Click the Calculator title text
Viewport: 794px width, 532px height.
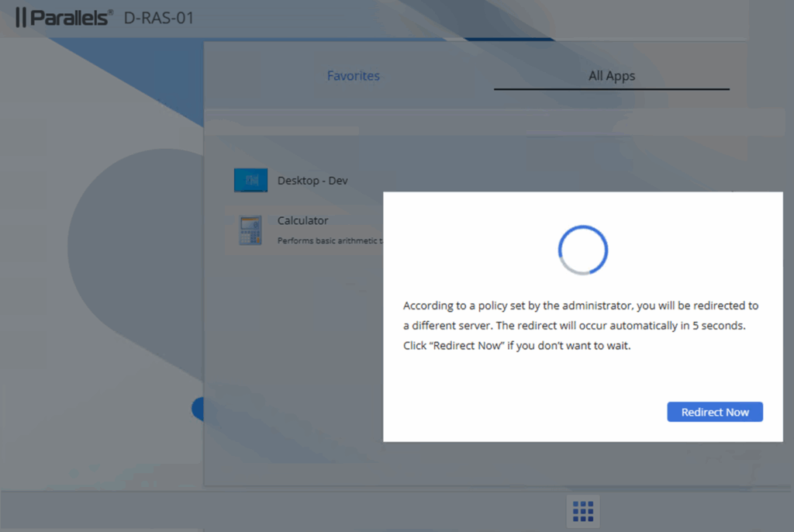[302, 221]
